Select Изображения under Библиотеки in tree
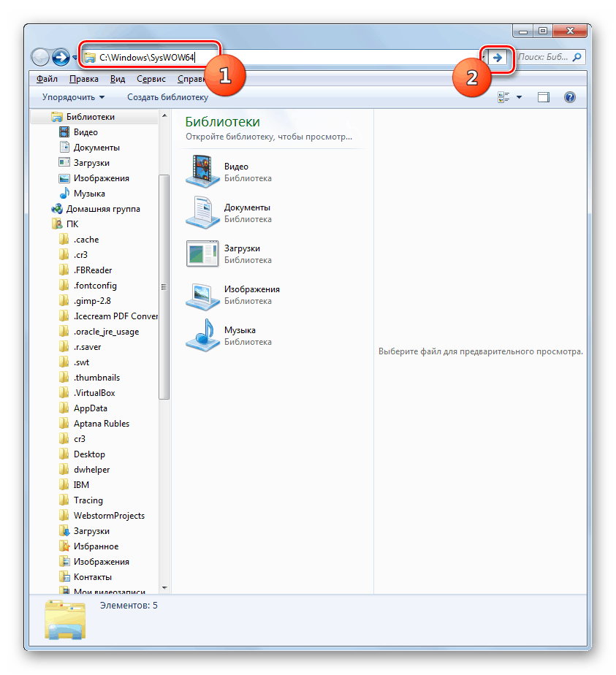The width and height of the screenshot is (616, 675). pos(101,178)
